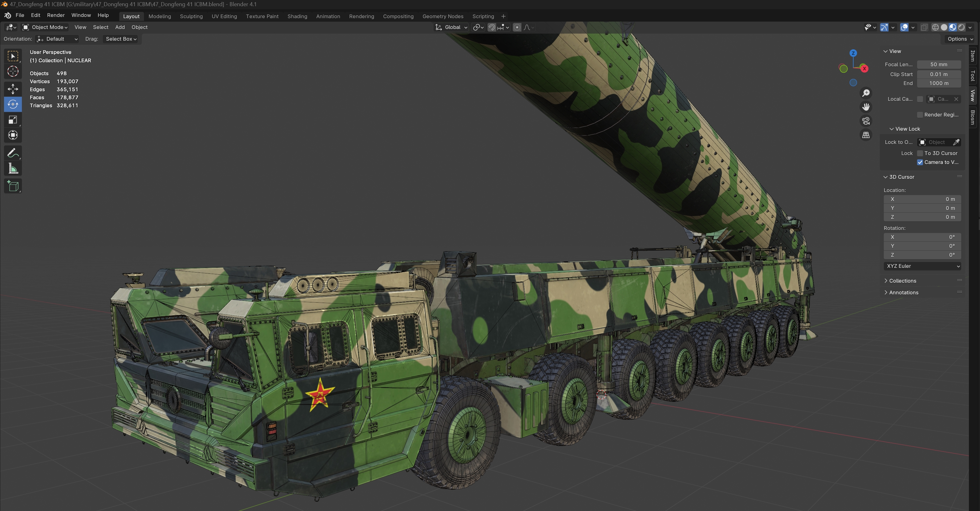The width and height of the screenshot is (980, 511).
Task: Enable Render Region checkbox
Action: (x=920, y=115)
